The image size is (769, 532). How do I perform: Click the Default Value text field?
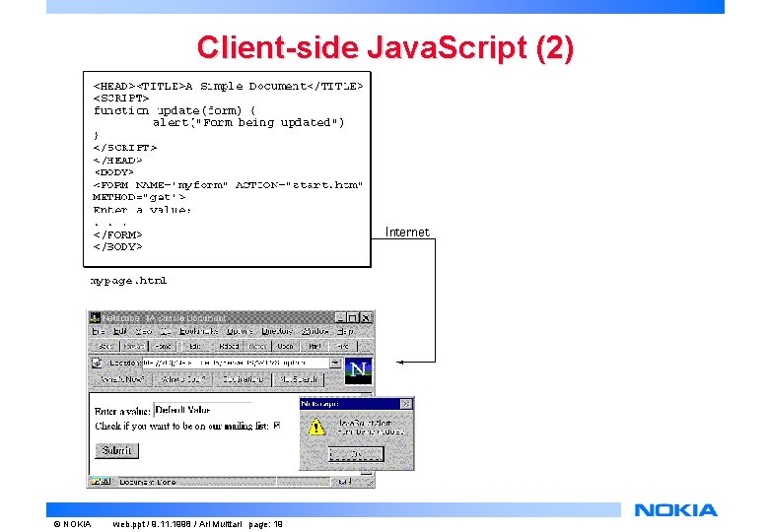click(203, 410)
